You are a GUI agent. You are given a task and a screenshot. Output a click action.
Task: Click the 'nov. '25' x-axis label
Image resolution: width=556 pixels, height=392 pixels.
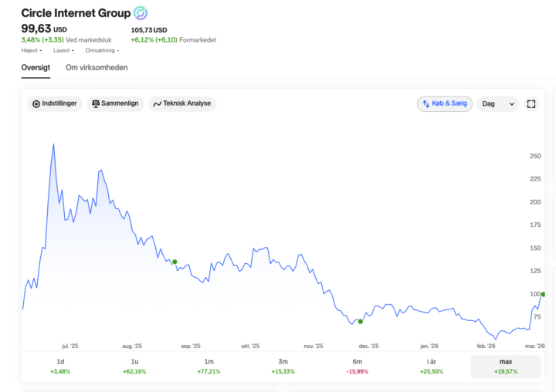[314, 346]
